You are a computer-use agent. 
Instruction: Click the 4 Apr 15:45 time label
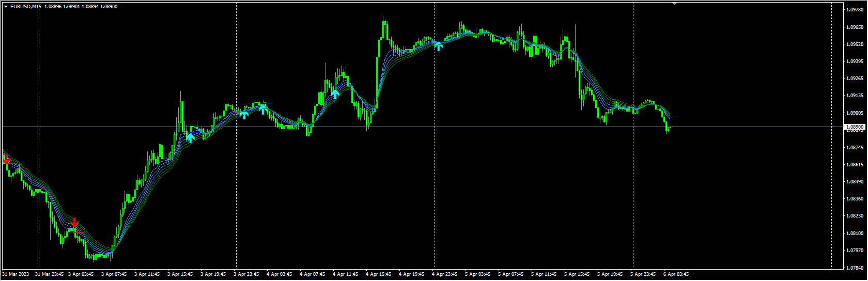pos(379,274)
